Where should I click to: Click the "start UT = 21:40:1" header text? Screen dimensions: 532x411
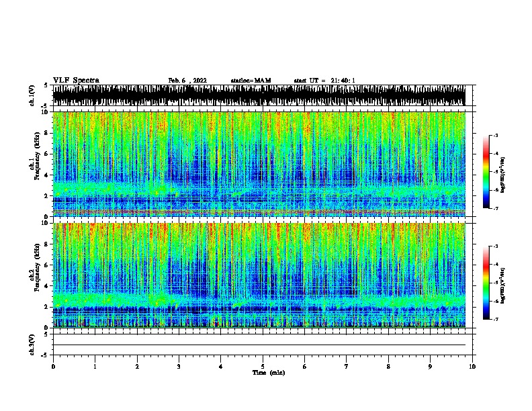[x=324, y=81]
